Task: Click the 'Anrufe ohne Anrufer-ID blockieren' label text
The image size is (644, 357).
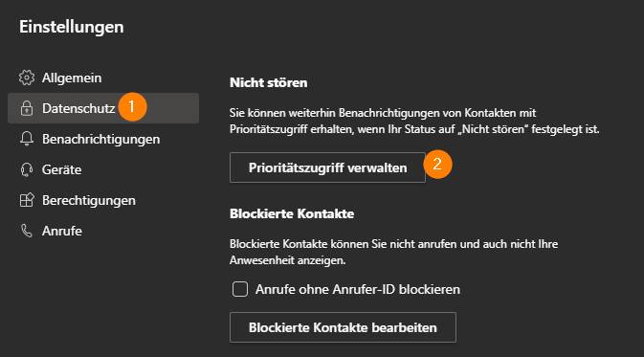Action: (358, 289)
